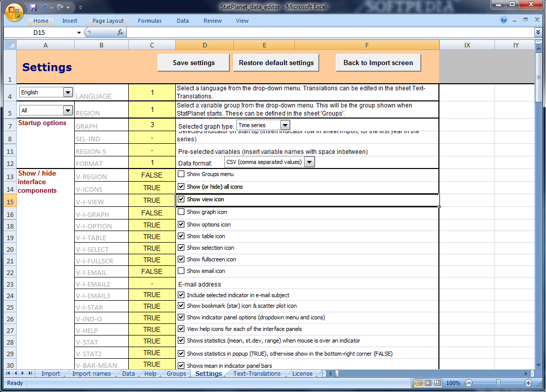Go to last sheet tab arrow

pos(30,373)
